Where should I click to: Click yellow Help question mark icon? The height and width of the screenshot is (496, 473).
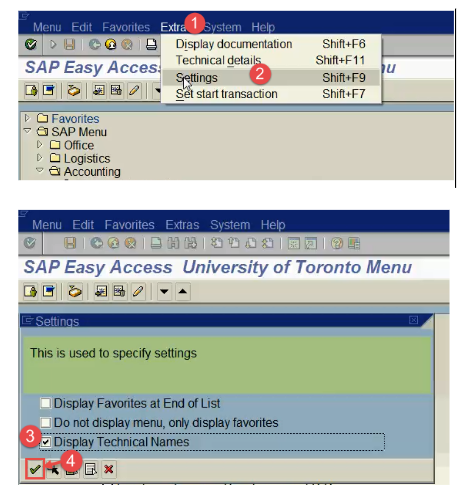pyautogui.click(x=337, y=243)
